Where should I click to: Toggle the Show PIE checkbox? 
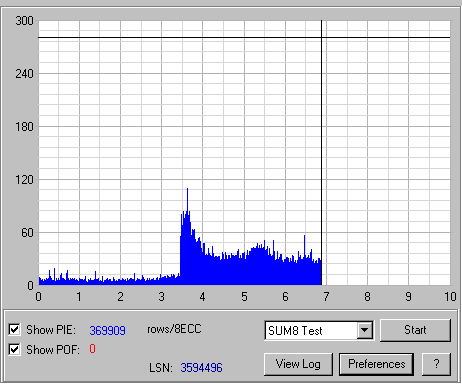(14, 330)
